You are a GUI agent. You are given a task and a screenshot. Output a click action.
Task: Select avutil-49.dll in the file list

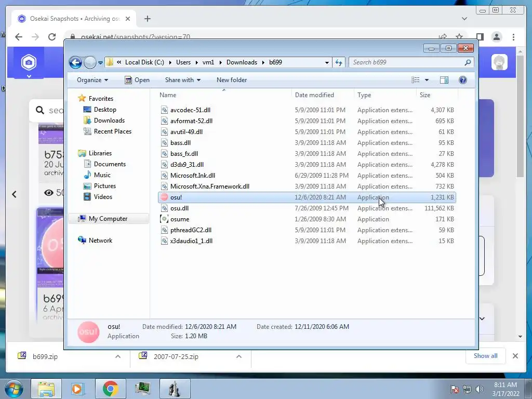point(187,131)
